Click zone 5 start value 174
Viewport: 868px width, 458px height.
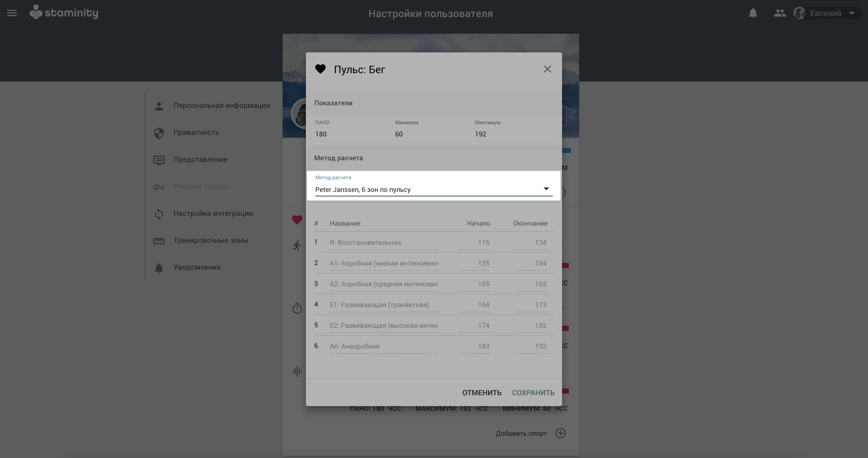pos(474,326)
